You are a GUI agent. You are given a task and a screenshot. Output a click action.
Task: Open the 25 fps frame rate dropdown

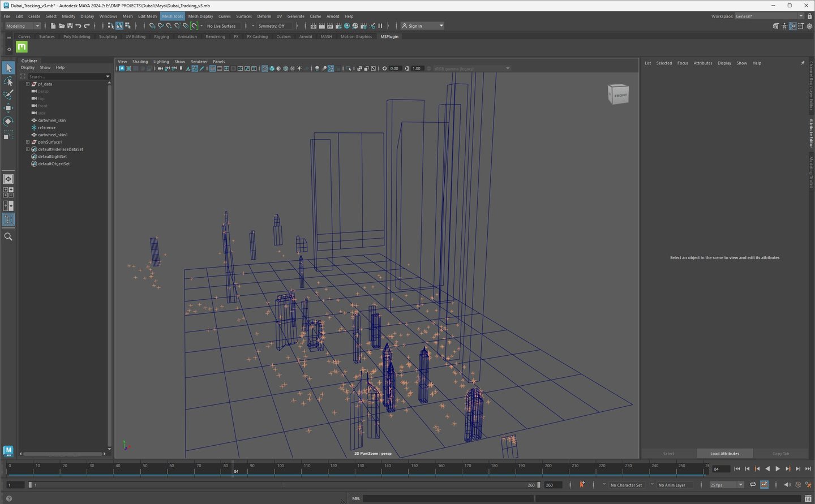point(727,485)
